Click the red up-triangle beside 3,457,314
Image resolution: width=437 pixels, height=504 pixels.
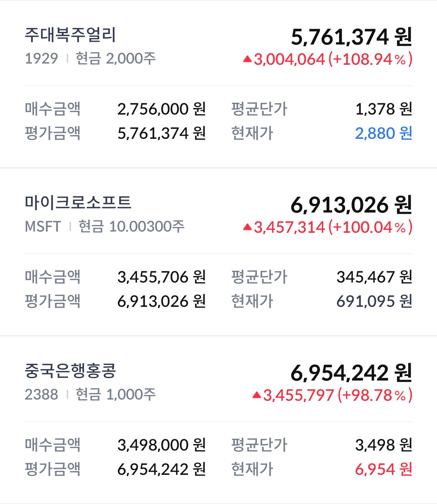[x=247, y=228]
